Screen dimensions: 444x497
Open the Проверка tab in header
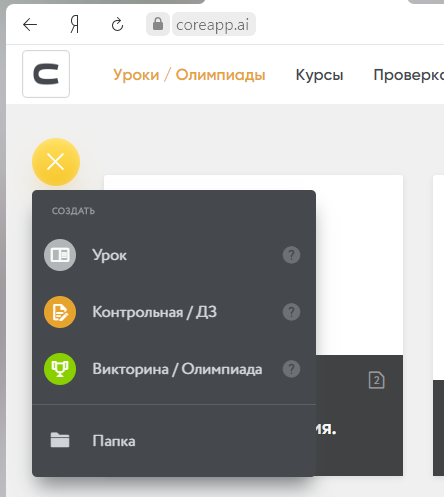(x=409, y=75)
